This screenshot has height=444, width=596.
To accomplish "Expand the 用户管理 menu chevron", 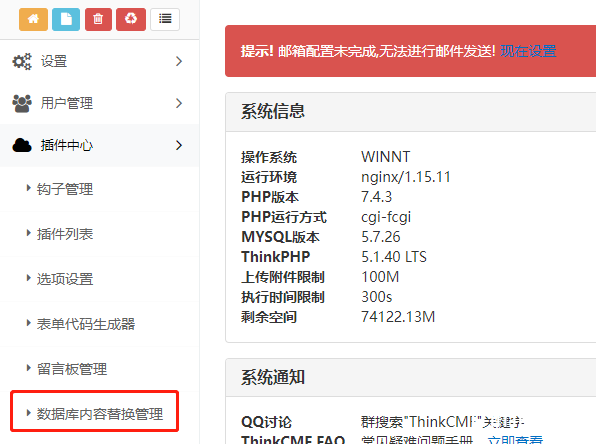I will (x=179, y=103).
